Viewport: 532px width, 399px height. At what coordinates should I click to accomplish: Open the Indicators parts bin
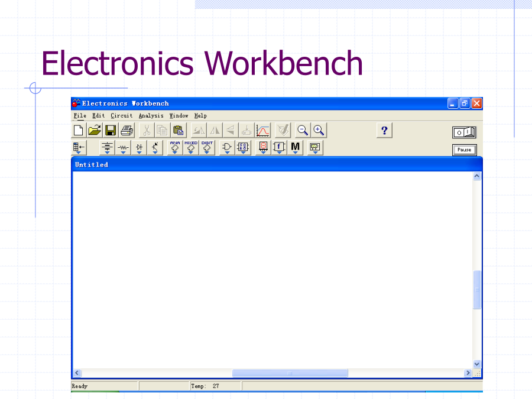point(263,148)
